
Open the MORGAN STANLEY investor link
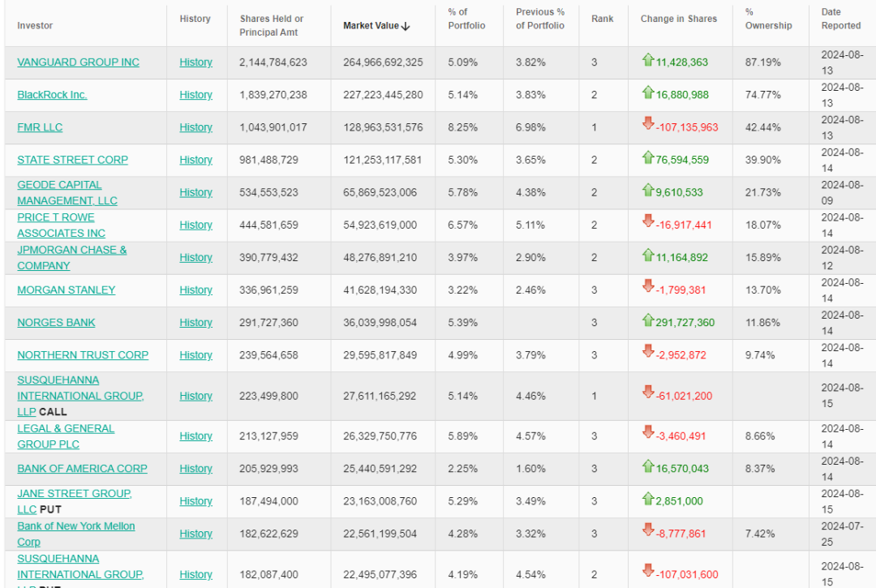point(66,290)
